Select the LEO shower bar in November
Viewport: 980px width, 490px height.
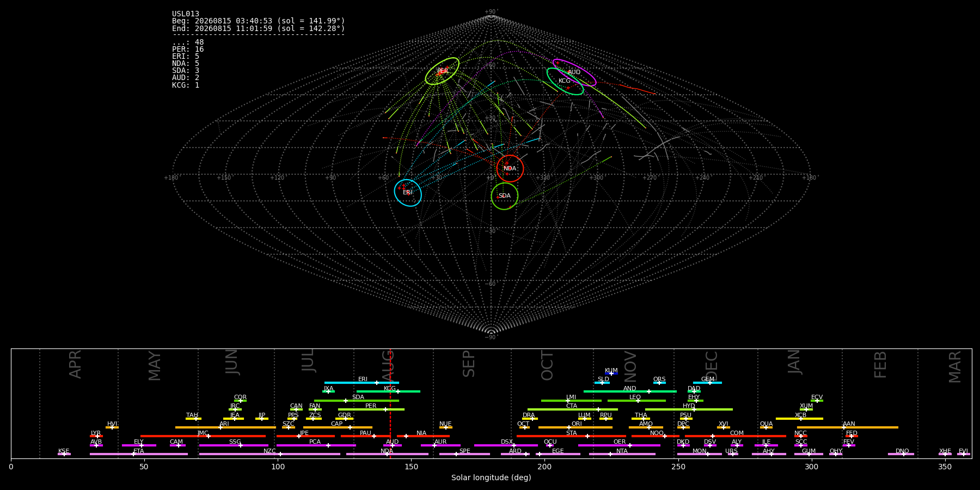tap(636, 401)
